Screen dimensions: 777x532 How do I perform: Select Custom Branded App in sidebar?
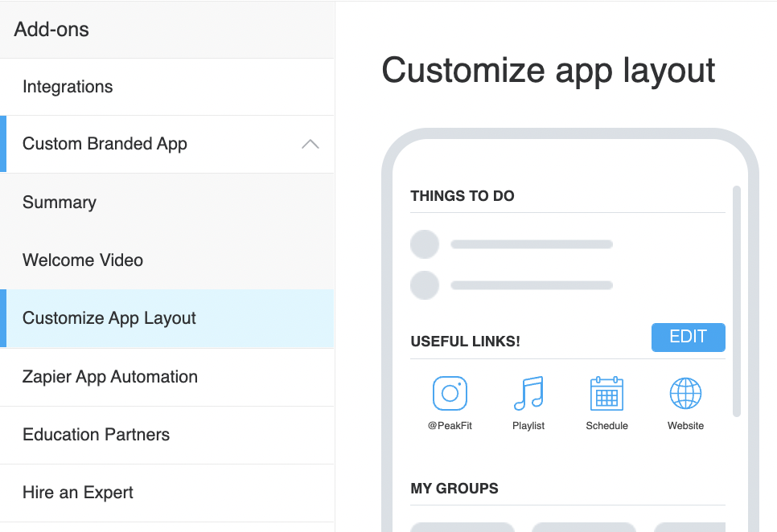[167, 144]
